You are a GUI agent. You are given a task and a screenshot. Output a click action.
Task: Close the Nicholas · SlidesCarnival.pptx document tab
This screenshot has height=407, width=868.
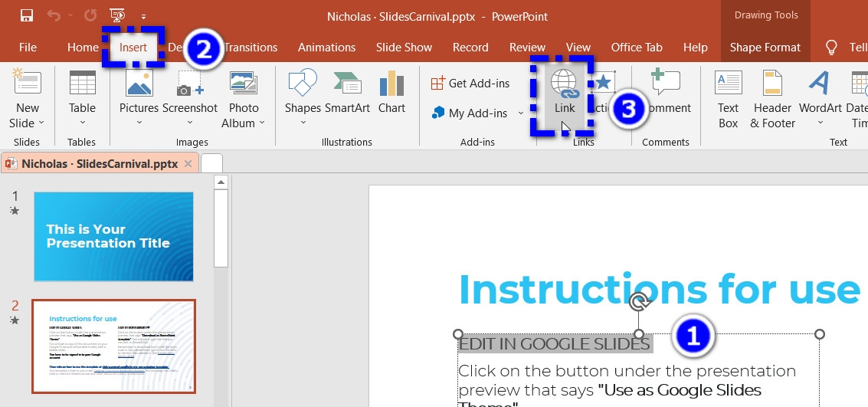click(x=188, y=163)
